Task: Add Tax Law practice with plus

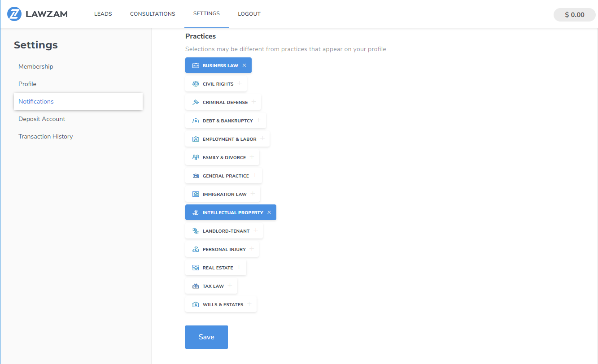Action: [x=230, y=286]
